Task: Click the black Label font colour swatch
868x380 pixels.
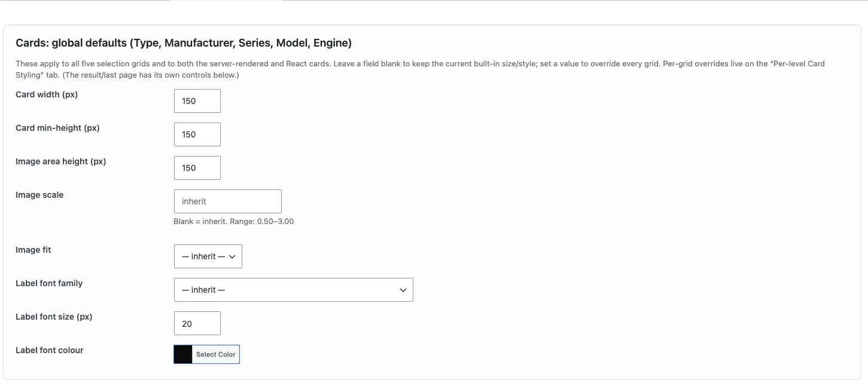Action: (183, 354)
